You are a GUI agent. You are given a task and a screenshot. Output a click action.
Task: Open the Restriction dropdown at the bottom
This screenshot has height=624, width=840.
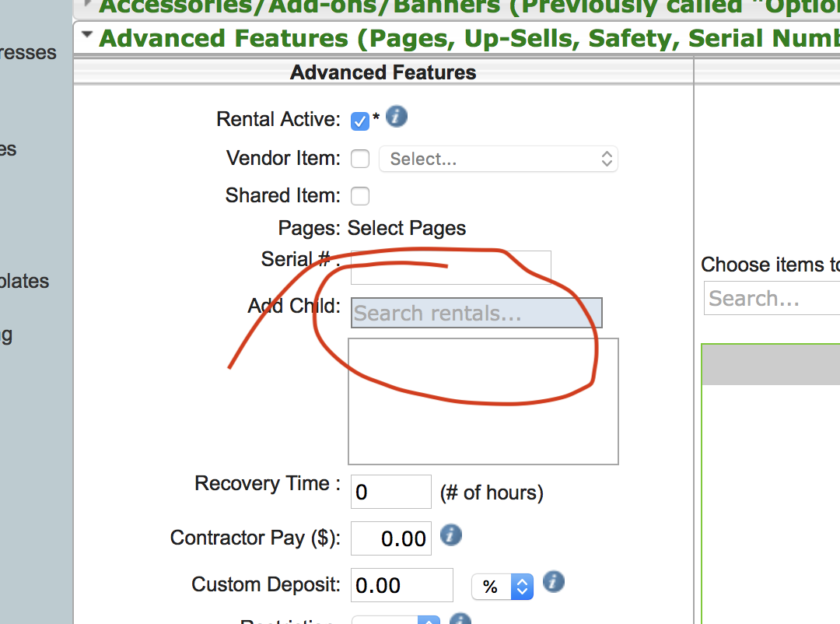pyautogui.click(x=396, y=620)
